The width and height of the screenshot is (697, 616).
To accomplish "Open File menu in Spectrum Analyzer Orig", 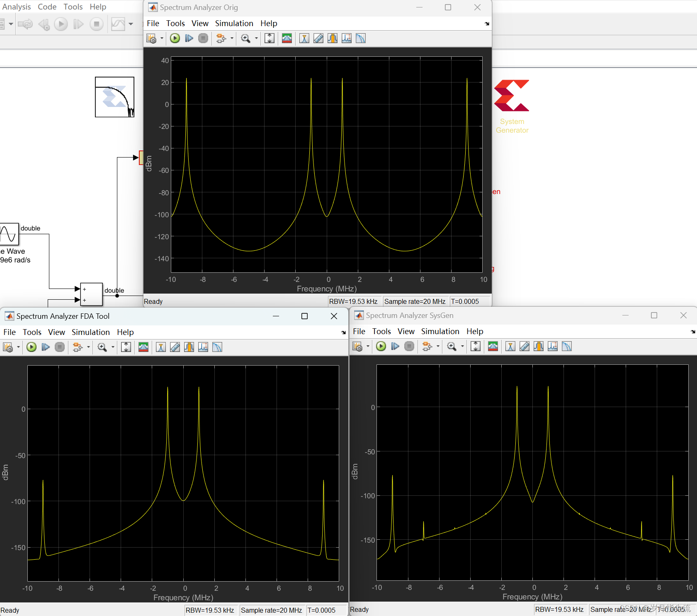I will pyautogui.click(x=153, y=24).
